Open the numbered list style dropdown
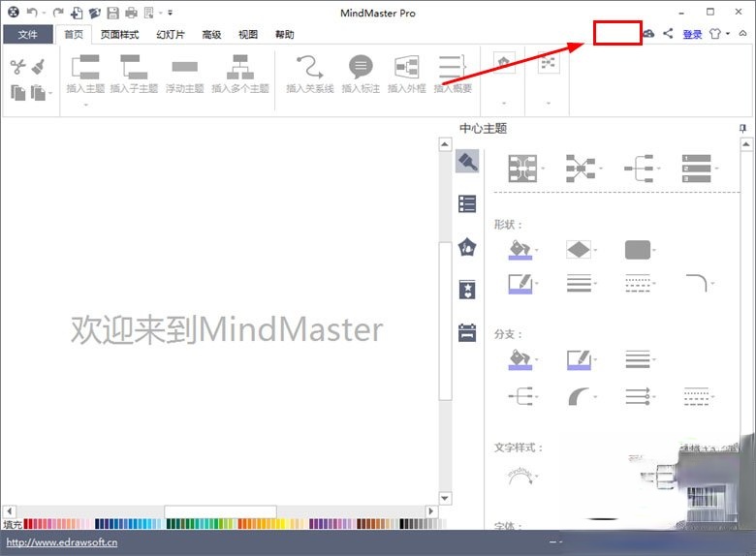 point(699,169)
